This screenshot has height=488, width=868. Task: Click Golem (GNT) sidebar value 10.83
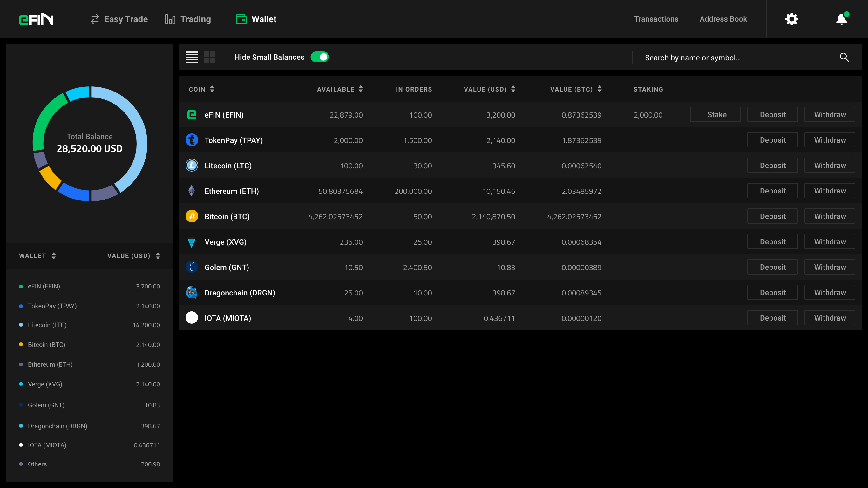(x=152, y=405)
